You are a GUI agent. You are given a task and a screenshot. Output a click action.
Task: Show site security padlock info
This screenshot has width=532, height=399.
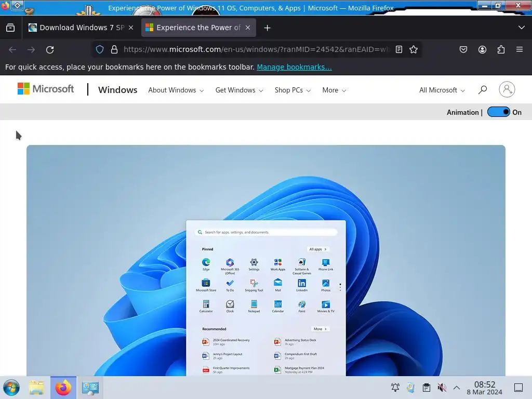pos(114,49)
